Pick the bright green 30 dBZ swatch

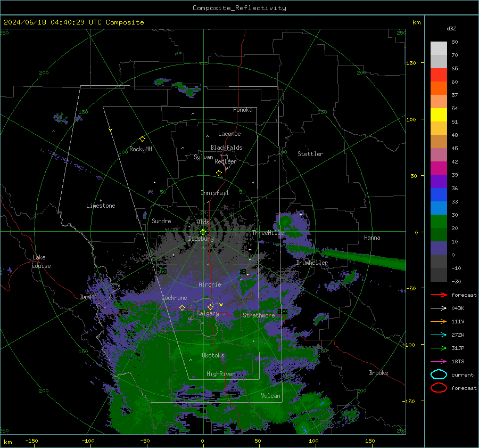point(439,221)
